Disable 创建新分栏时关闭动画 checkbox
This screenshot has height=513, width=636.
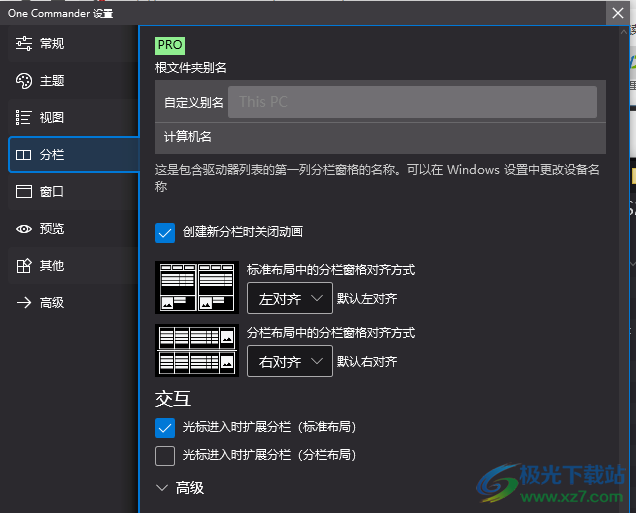[x=165, y=233]
